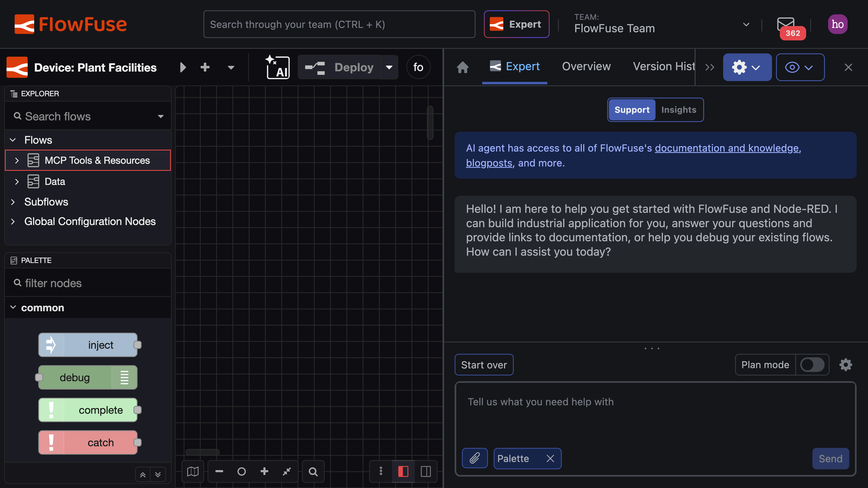This screenshot has height=488, width=868.
Task: Collapse all palette categories up arrows
Action: (143, 475)
